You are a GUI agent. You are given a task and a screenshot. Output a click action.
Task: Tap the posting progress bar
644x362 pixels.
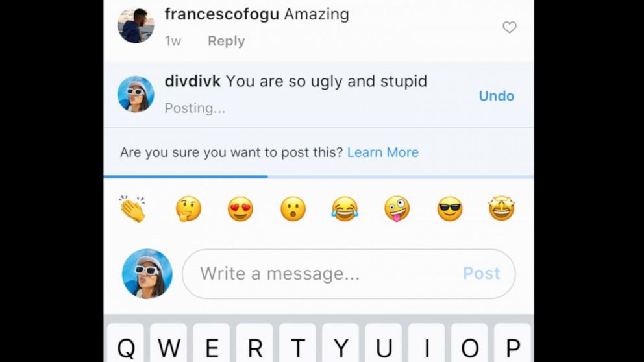(319, 177)
